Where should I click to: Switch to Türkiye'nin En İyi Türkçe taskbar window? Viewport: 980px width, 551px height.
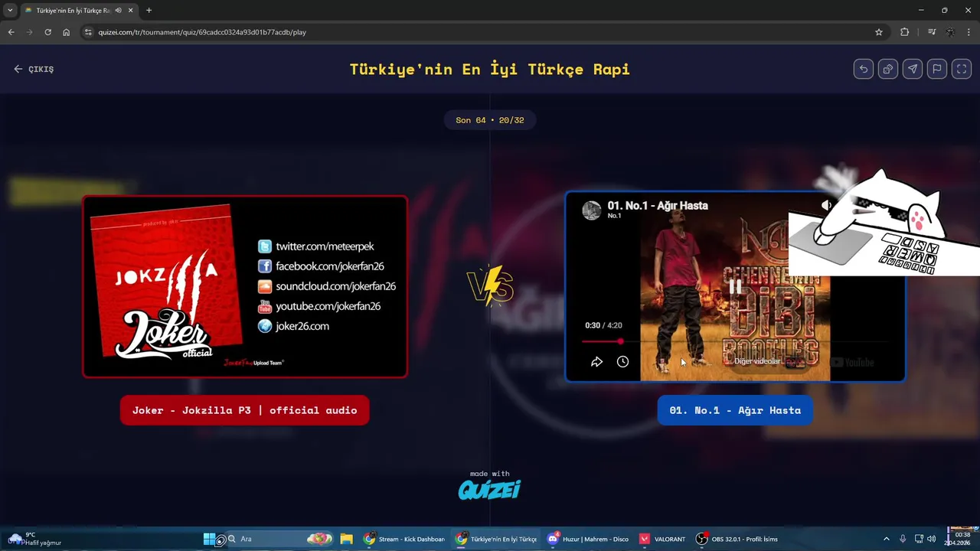pyautogui.click(x=495, y=539)
